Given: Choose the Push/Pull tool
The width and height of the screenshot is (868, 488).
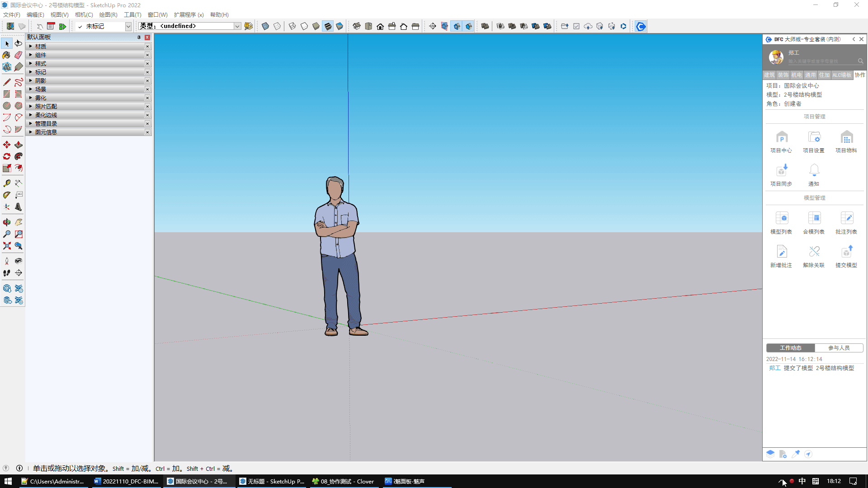Looking at the screenshot, I should (19, 145).
